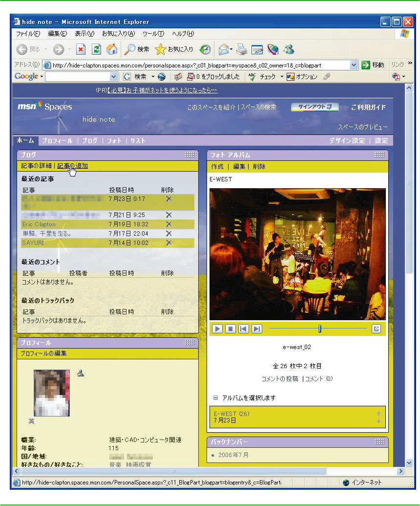Stop page loading with red X icon
The height and width of the screenshot is (506, 420).
click(81, 49)
